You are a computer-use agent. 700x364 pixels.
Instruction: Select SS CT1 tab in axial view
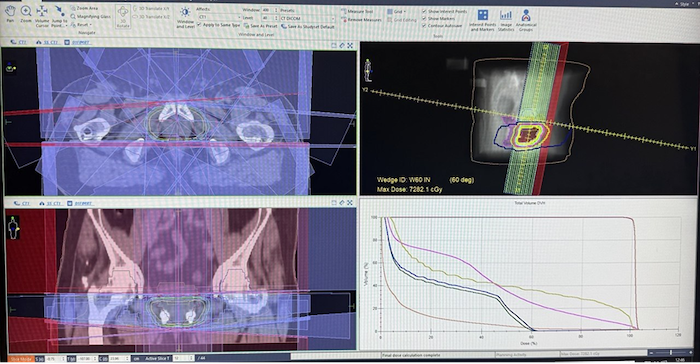(x=47, y=42)
